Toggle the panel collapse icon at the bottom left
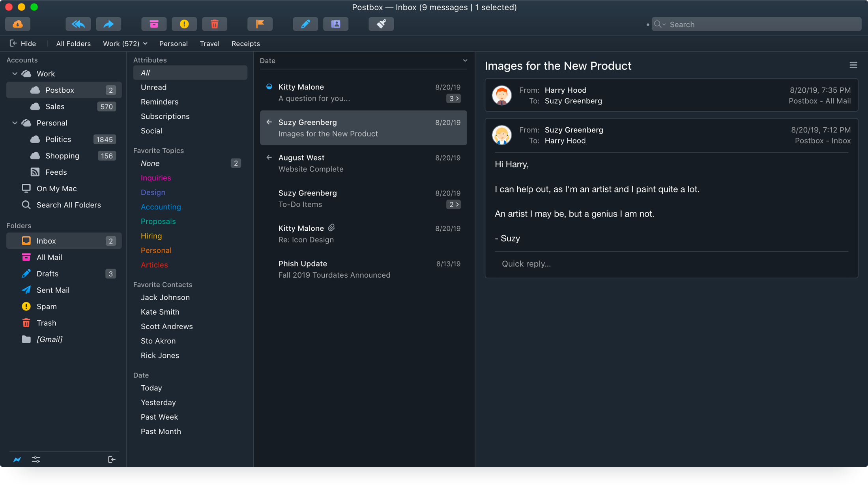Image resolution: width=868 pixels, height=489 pixels. click(x=112, y=459)
